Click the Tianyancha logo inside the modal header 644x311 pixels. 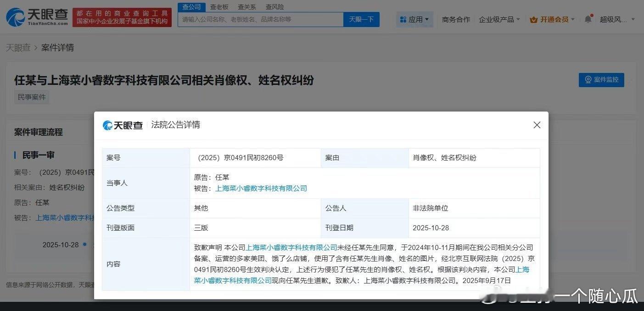(122, 125)
